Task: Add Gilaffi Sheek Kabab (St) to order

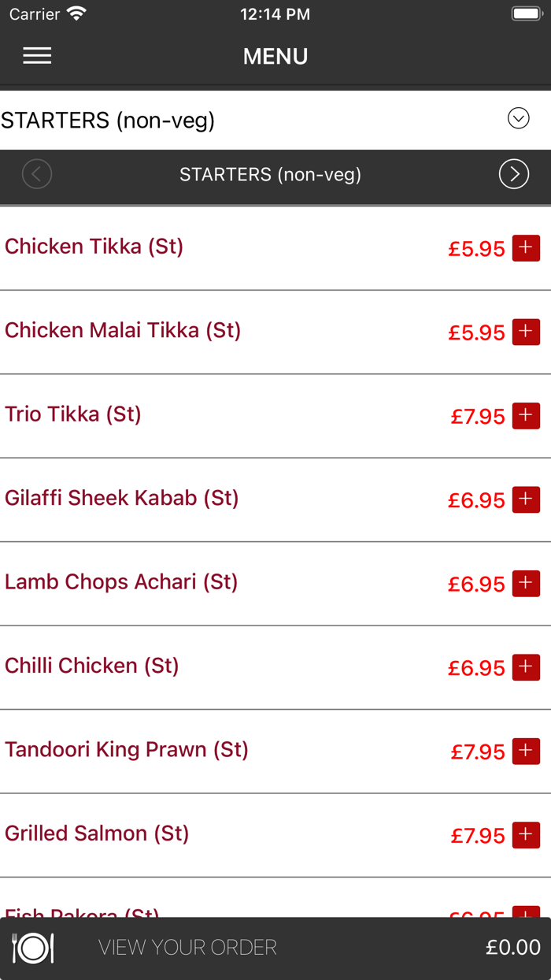Action: pos(526,499)
